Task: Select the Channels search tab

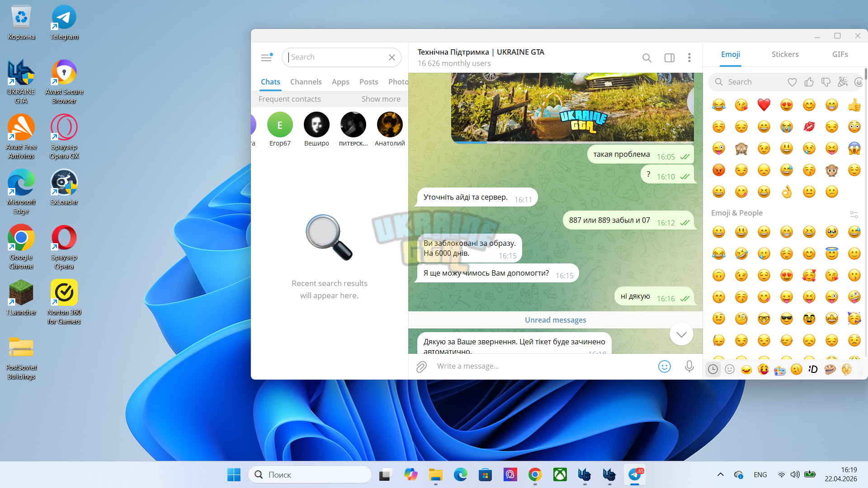Action: [306, 82]
